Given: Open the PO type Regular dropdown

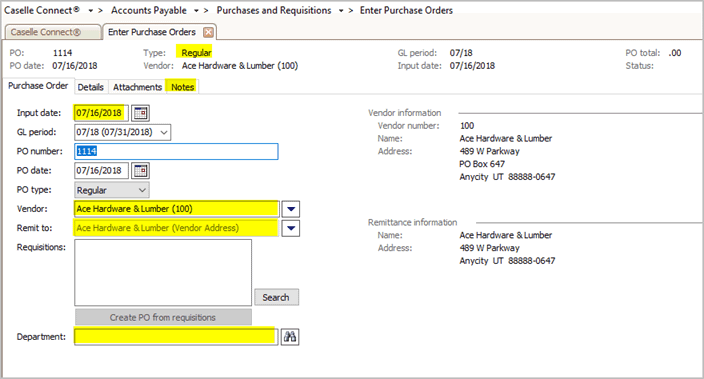Looking at the screenshot, I should point(112,190).
